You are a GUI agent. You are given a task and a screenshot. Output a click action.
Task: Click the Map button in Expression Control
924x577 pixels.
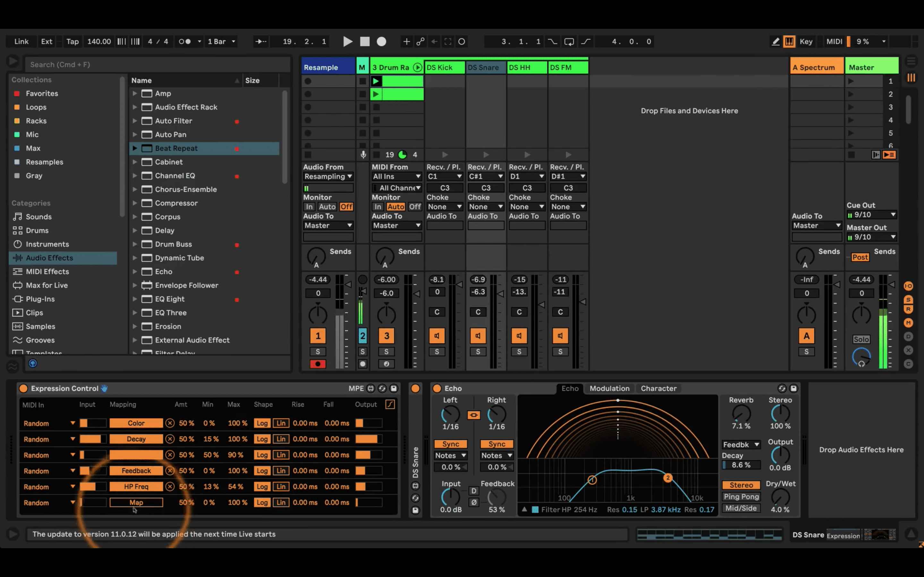click(136, 503)
